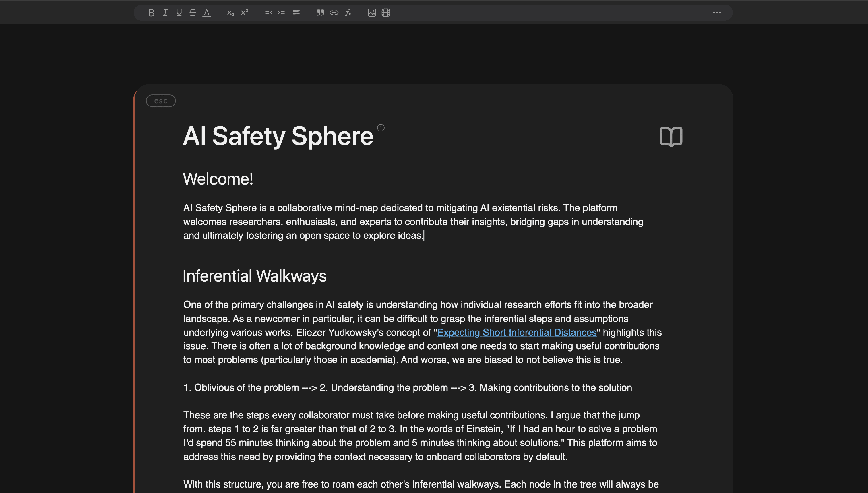Click the open book reader icon
Image resolution: width=868 pixels, height=493 pixels.
pyautogui.click(x=671, y=137)
